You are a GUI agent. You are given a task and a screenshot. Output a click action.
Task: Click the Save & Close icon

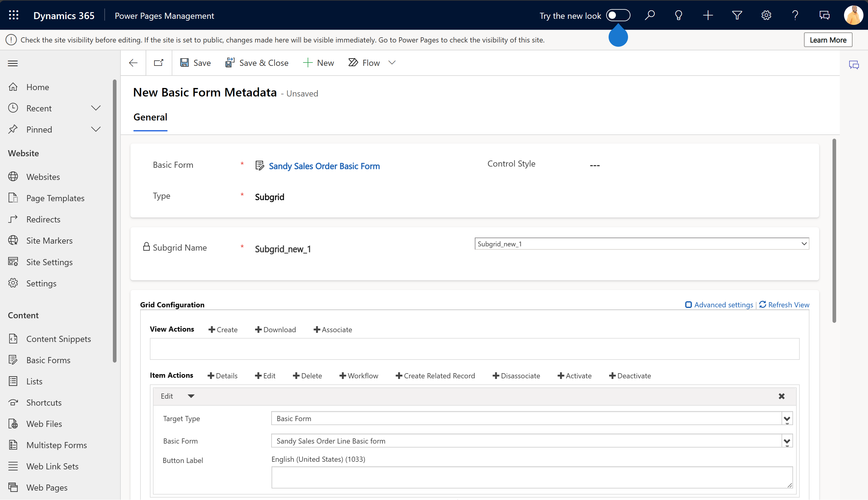click(230, 62)
